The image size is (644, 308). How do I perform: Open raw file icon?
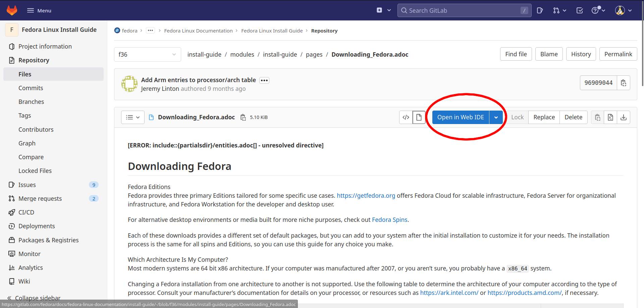pyautogui.click(x=610, y=117)
